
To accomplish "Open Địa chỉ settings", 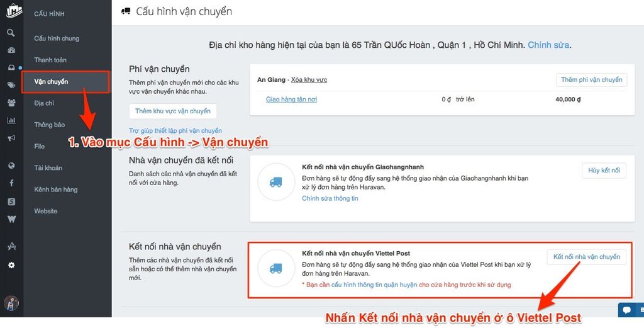I will (x=44, y=103).
